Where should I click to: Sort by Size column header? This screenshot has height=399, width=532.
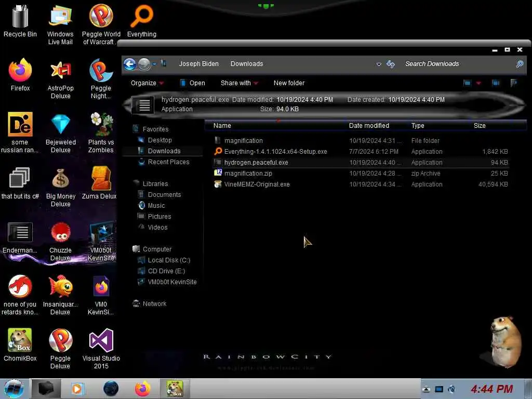[x=480, y=126]
